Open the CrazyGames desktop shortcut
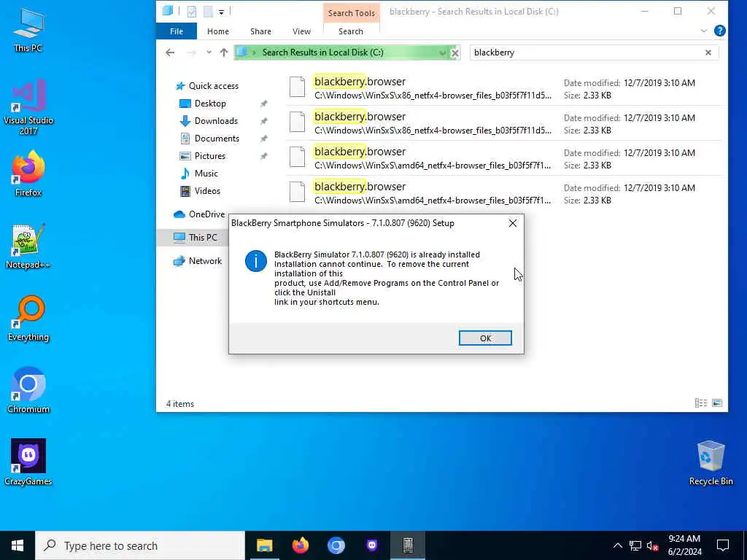 28,462
